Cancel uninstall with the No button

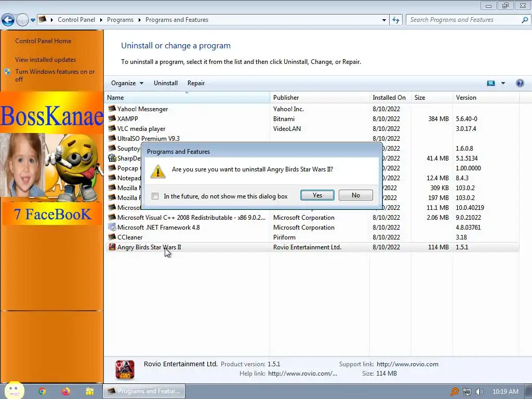point(355,195)
